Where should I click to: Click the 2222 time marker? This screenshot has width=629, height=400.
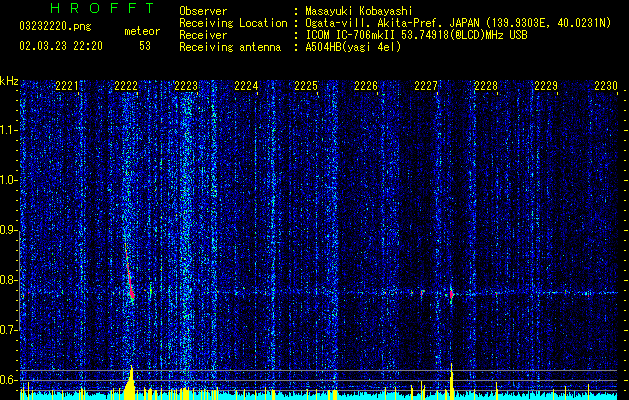126,86
